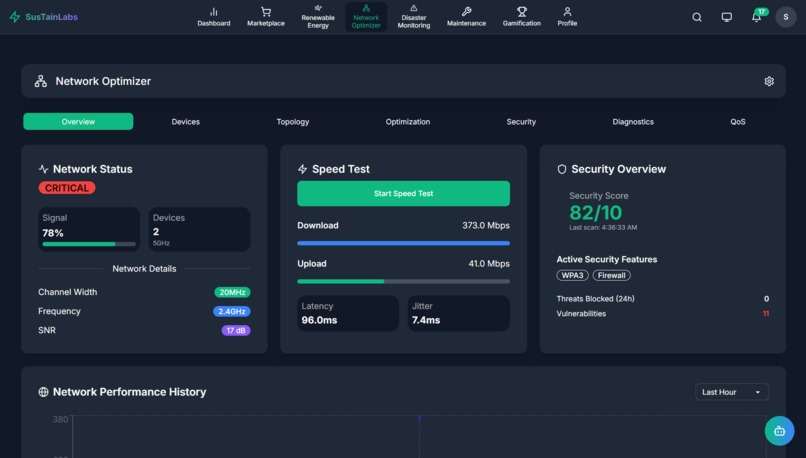Go to Renewable Energy nav item
The width and height of the screenshot is (806, 458).
(318, 17)
